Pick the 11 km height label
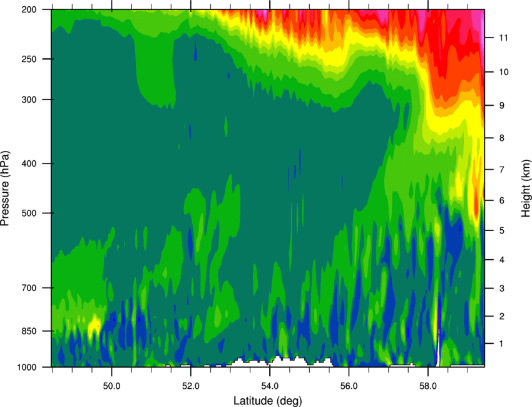 click(503, 38)
